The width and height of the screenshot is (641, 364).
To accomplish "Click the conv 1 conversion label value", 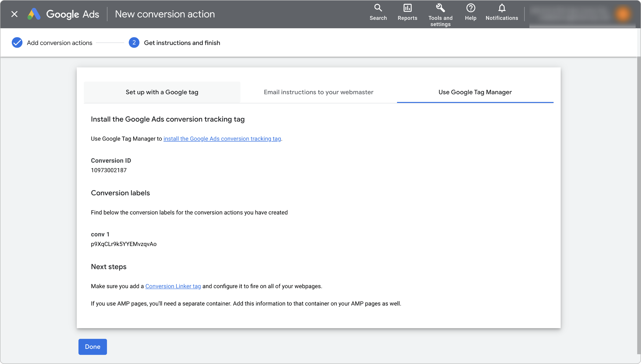I will tap(124, 244).
